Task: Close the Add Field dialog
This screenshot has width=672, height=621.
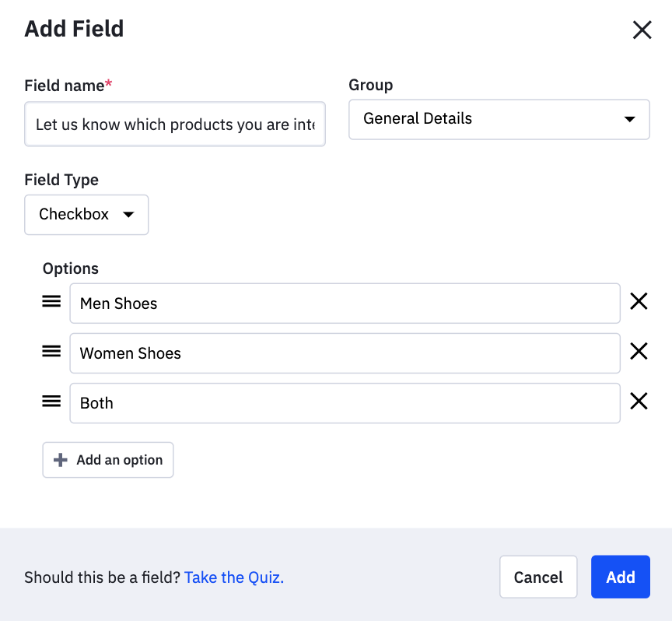Action: click(642, 30)
